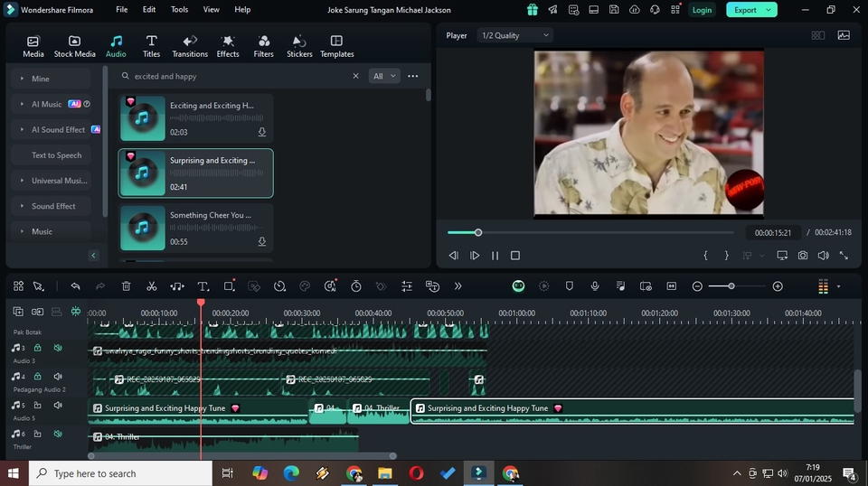Download the Something Cheer You track
The image size is (868, 486).
[x=262, y=242]
